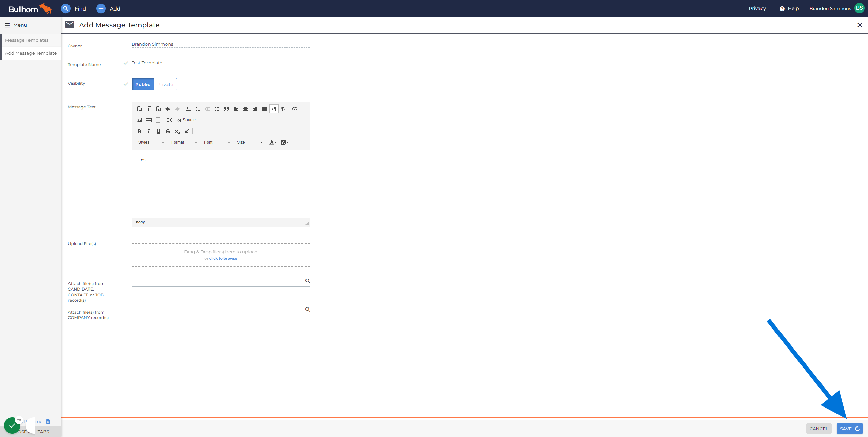Viewport: 868px width, 437px height.
Task: Click the SAVE button
Action: [849, 429]
